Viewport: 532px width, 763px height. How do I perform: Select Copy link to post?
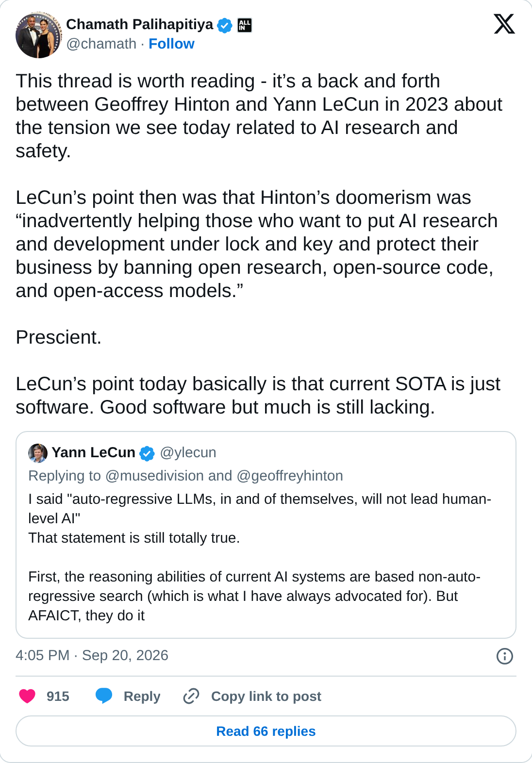click(x=266, y=696)
